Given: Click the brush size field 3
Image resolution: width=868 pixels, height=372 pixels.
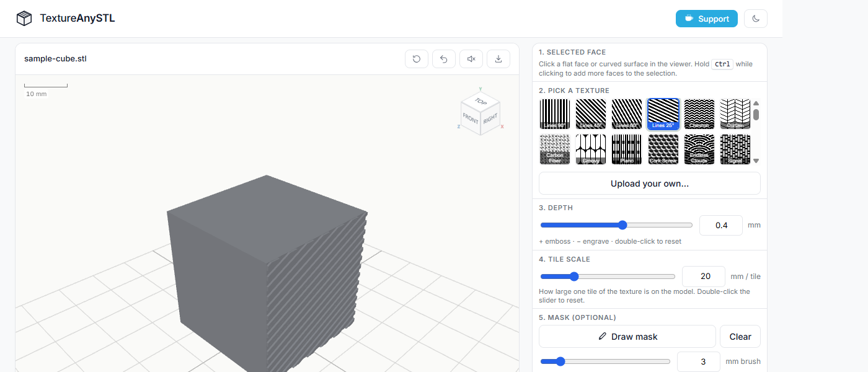Looking at the screenshot, I should click(699, 361).
